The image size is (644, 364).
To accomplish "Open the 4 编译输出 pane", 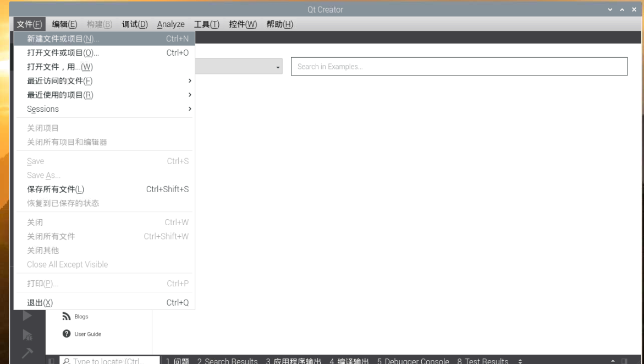I will [x=349, y=361].
